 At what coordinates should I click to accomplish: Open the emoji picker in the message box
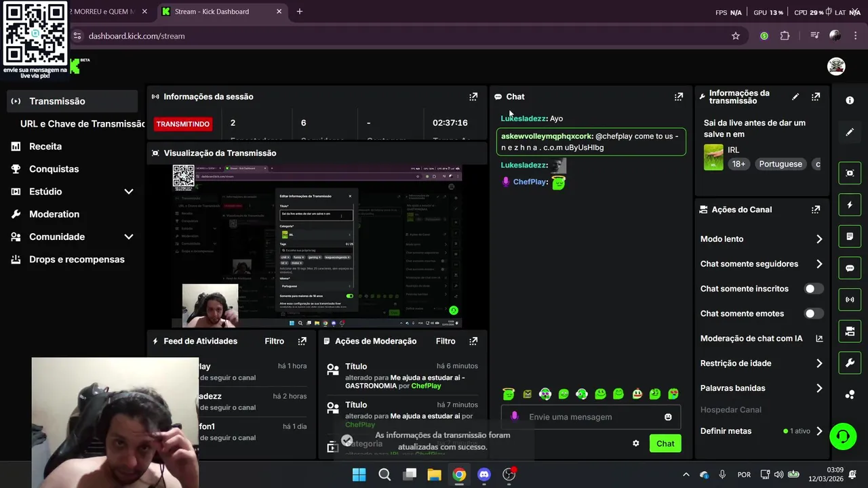point(668,417)
